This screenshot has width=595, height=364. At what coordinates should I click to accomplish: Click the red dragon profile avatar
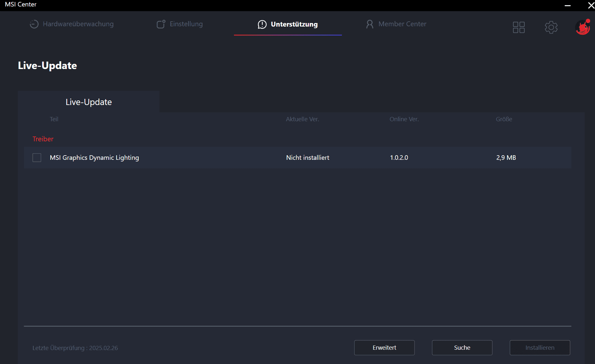[x=583, y=27]
